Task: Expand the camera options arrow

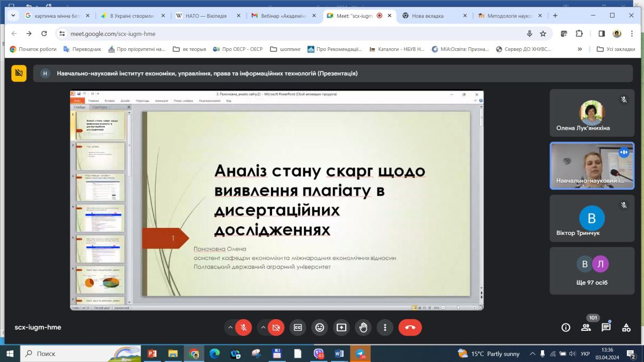Action: [x=262, y=327]
